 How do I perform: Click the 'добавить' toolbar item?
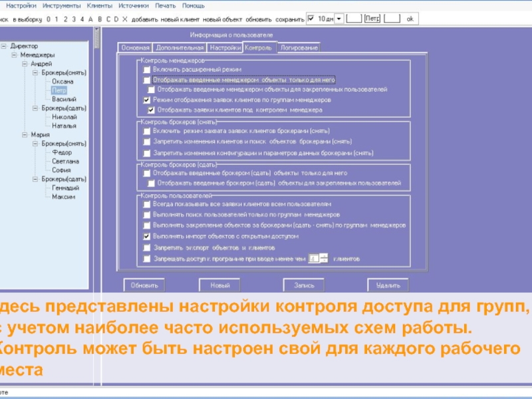145,19
